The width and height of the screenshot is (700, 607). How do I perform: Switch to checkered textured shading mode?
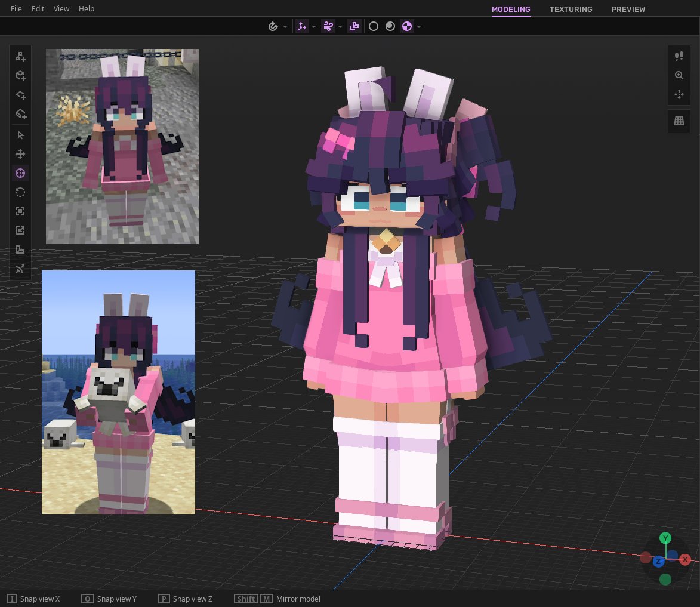coord(407,27)
